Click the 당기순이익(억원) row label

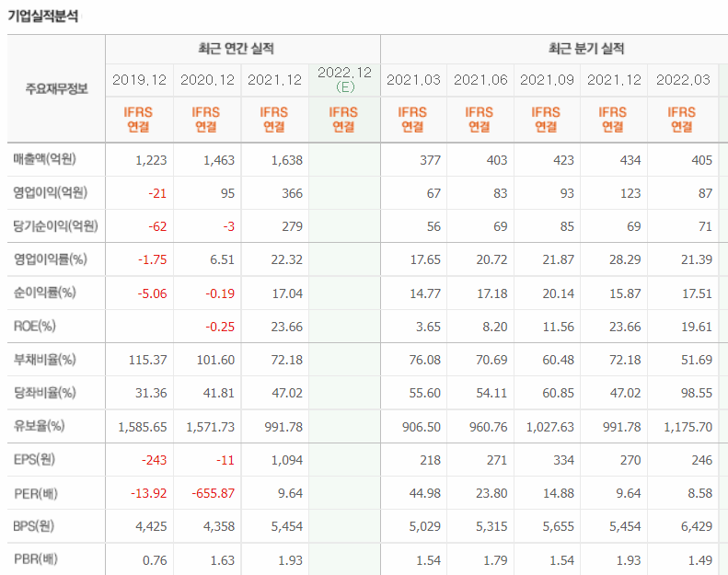click(x=56, y=226)
